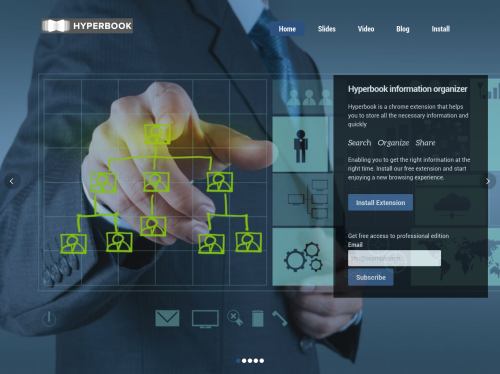Advance to next slide with right arrow

[488, 181]
